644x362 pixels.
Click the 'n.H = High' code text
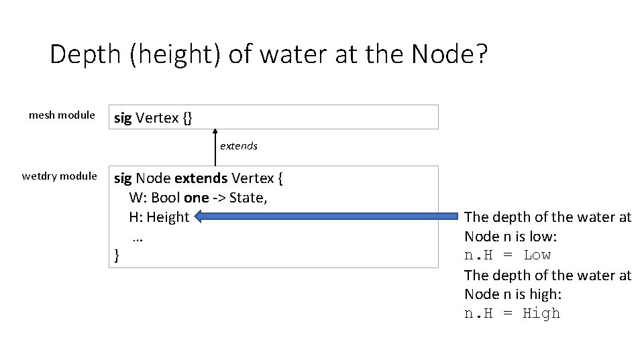pos(512,314)
